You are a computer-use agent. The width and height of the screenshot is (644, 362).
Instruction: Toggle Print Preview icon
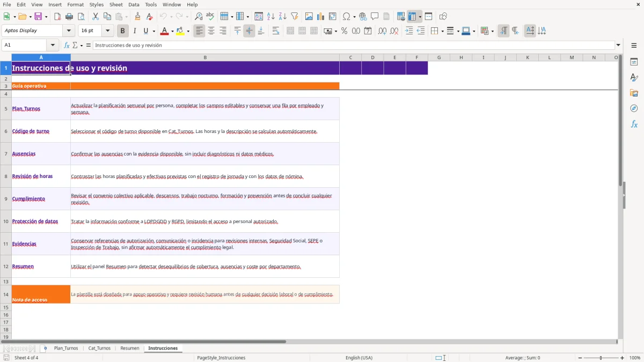click(81, 17)
